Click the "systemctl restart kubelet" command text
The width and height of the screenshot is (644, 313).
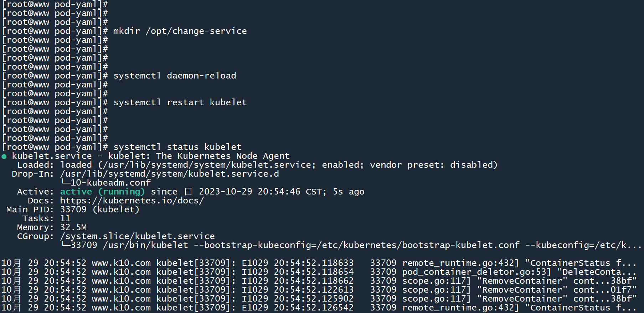pyautogui.click(x=180, y=102)
